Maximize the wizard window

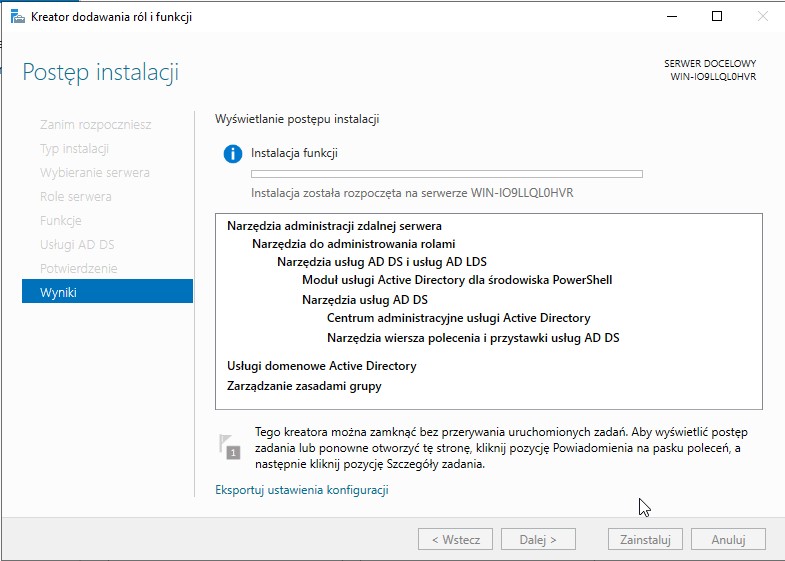[717, 16]
